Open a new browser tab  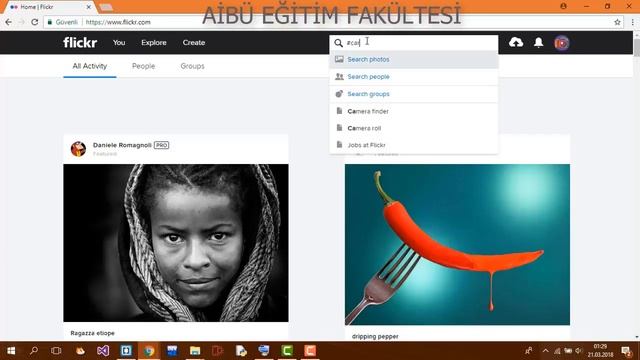pos(106,7)
